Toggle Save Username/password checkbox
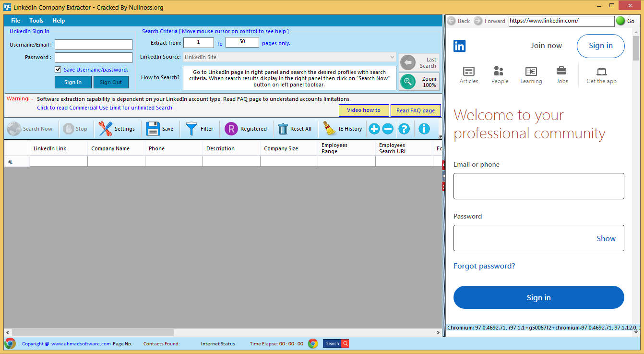Screen dimensions: 644x354 point(58,70)
